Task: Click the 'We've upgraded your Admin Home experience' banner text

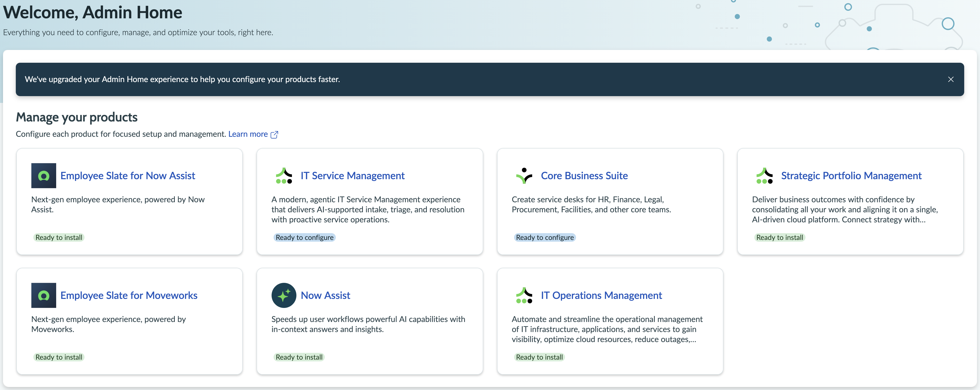Action: coord(182,79)
